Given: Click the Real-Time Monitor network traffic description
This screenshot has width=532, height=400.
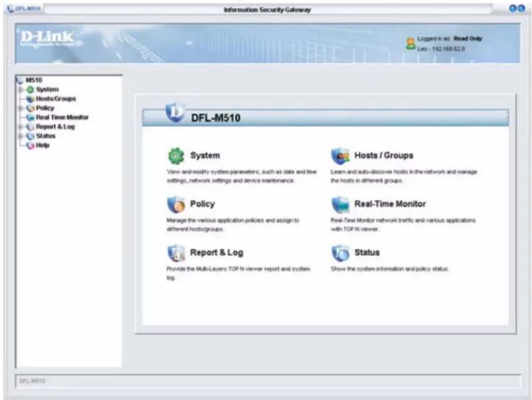Looking at the screenshot, I should (x=403, y=225).
